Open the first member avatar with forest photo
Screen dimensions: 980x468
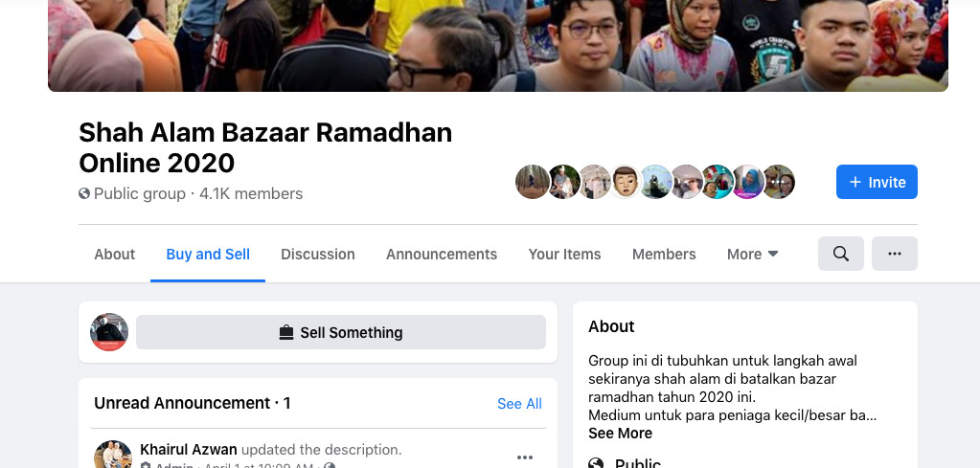point(533,182)
